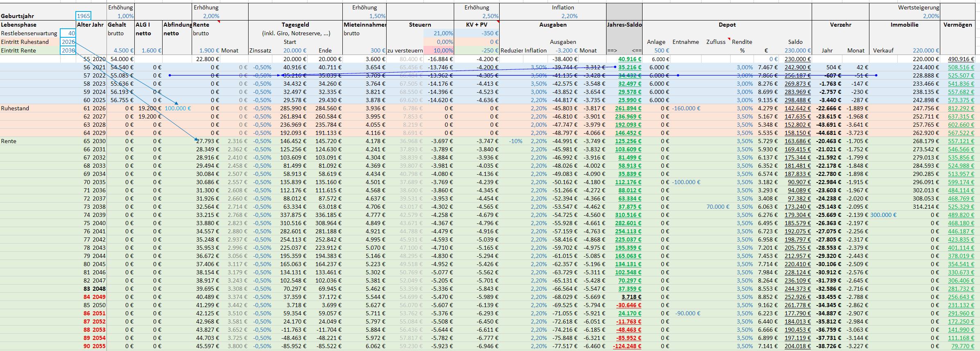
Task: Click the Eintritt Rente year 2030 input
Action: click(x=68, y=50)
